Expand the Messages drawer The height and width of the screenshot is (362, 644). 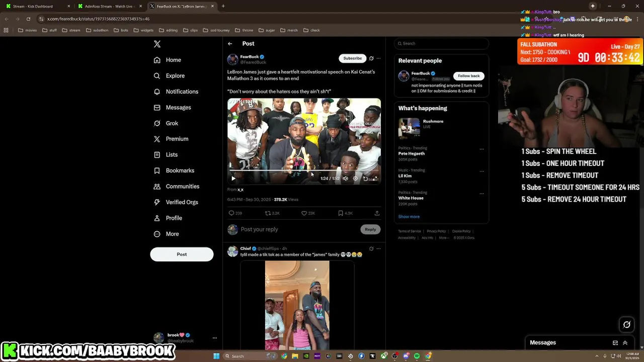tap(625, 343)
